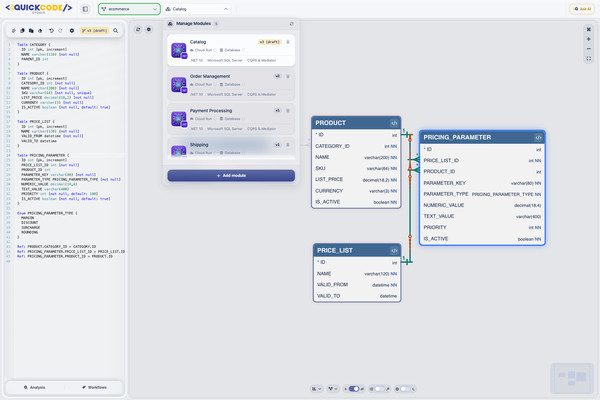Collapse the Catalog module dropdown
The height and width of the screenshot is (400, 600).
pyautogui.click(x=197, y=9)
